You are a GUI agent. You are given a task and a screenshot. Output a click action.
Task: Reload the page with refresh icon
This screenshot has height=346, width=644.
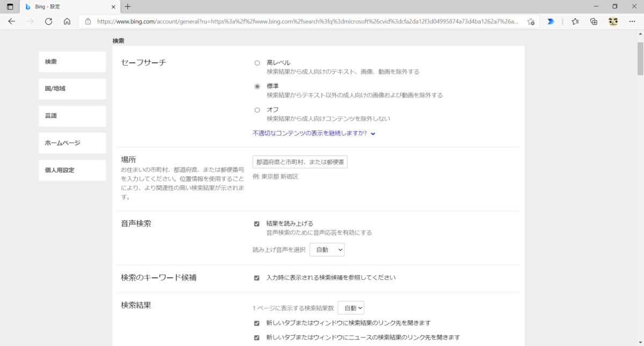click(x=48, y=21)
